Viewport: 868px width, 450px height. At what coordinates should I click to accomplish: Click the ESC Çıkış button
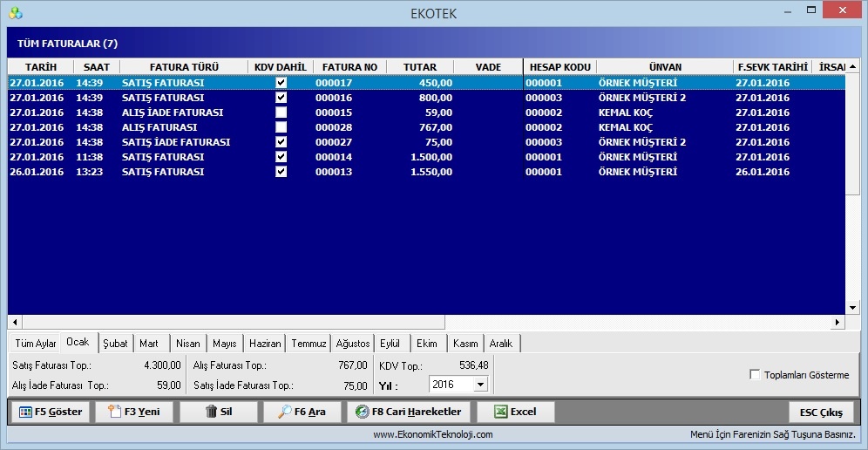(821, 412)
